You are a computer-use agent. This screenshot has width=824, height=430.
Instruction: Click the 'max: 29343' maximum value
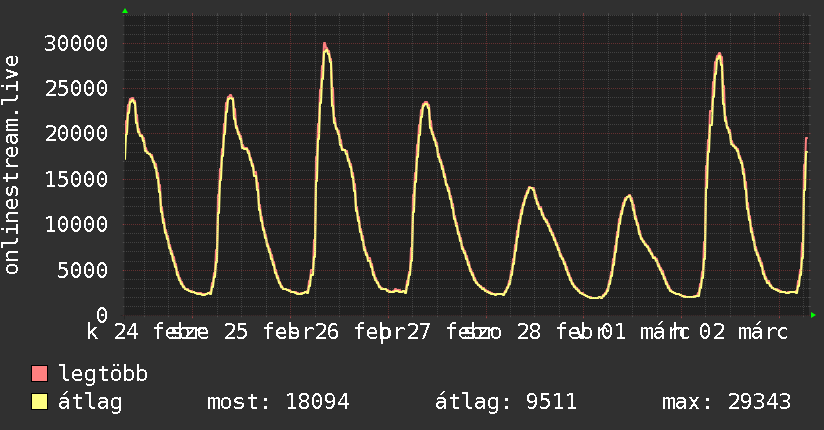pos(726,402)
